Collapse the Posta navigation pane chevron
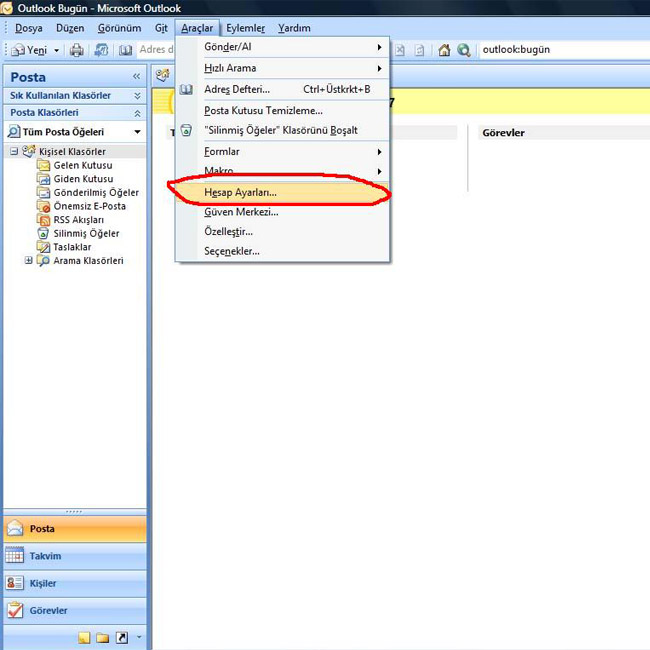 point(136,76)
